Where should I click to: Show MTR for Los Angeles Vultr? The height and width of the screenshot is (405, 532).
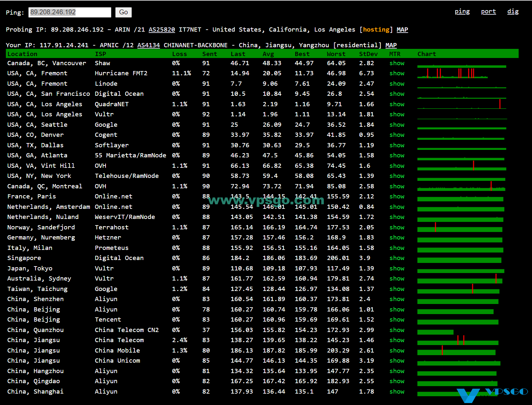tap(397, 114)
